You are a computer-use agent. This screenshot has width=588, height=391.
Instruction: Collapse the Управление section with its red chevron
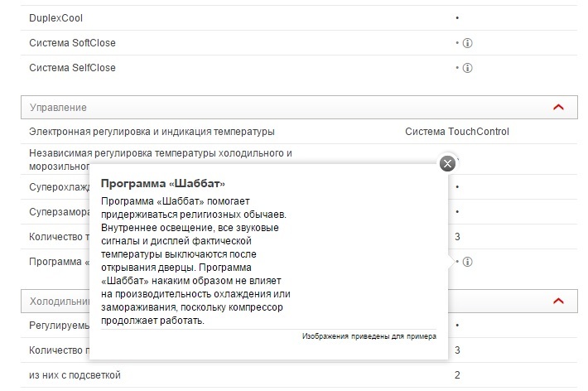click(558, 108)
